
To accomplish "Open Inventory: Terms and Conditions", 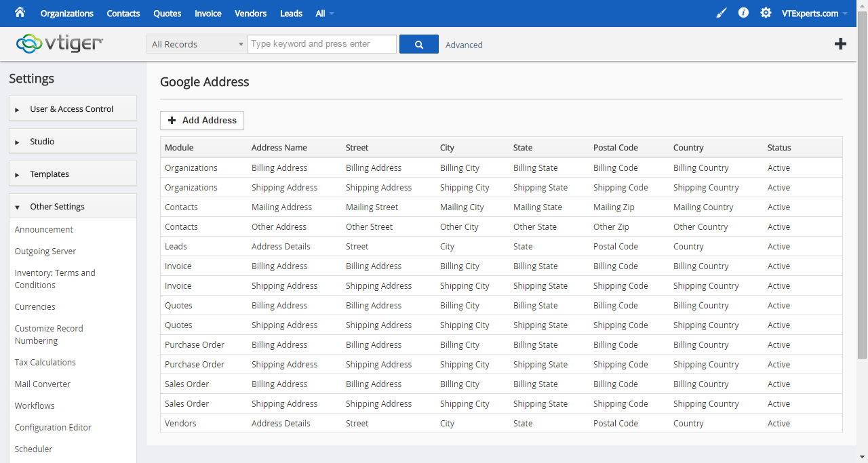I will [x=55, y=279].
